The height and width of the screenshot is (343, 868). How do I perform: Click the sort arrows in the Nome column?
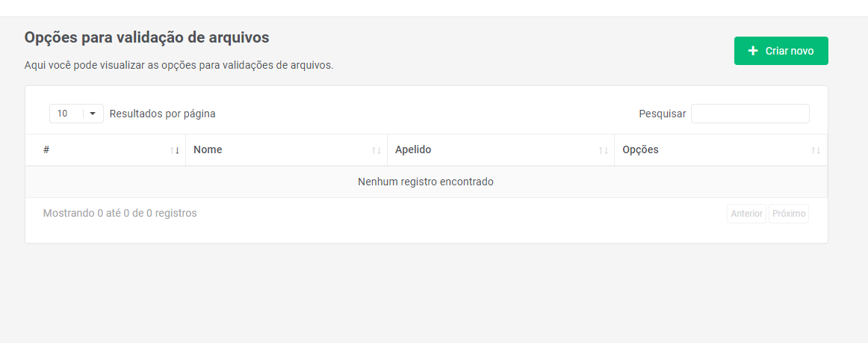376,150
